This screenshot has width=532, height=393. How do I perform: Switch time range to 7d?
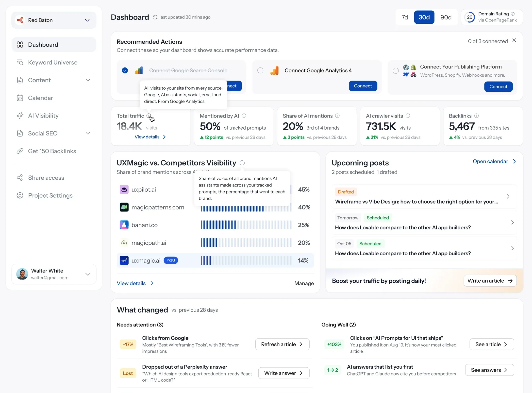pyautogui.click(x=405, y=17)
